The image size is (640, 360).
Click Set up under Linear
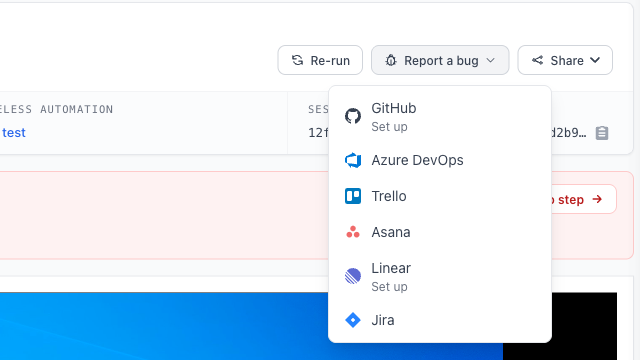coord(389,287)
